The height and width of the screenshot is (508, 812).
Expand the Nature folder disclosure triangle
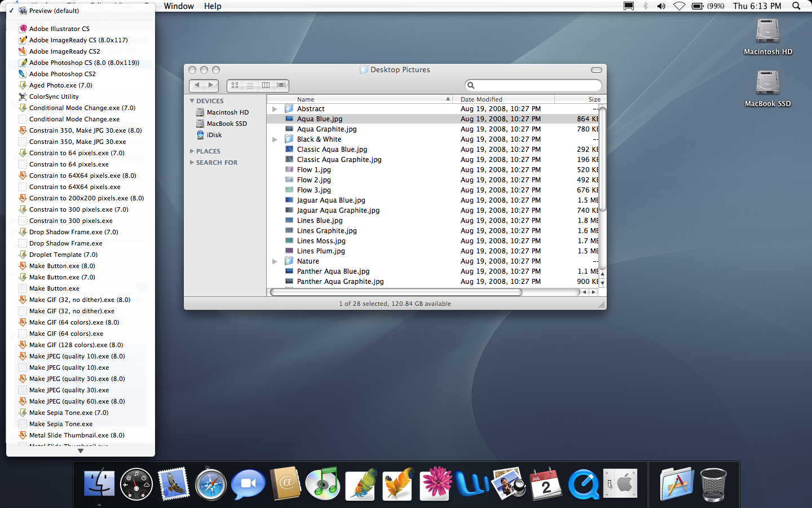tap(275, 261)
